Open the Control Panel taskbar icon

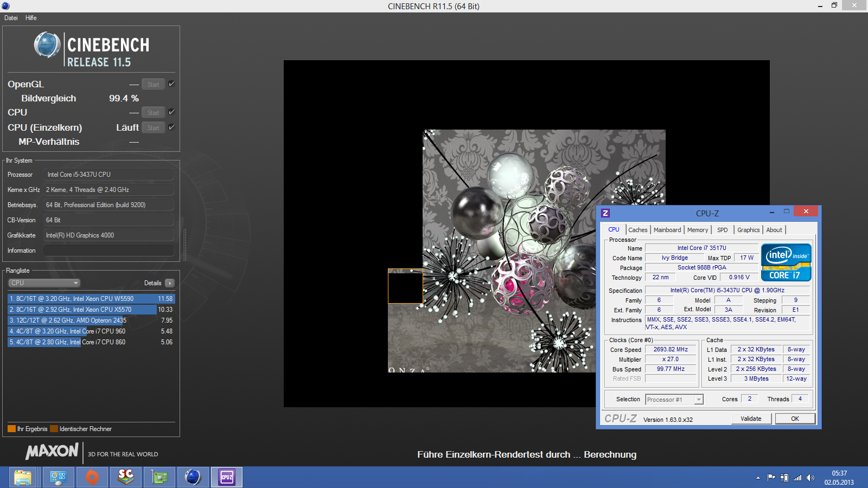click(x=58, y=477)
